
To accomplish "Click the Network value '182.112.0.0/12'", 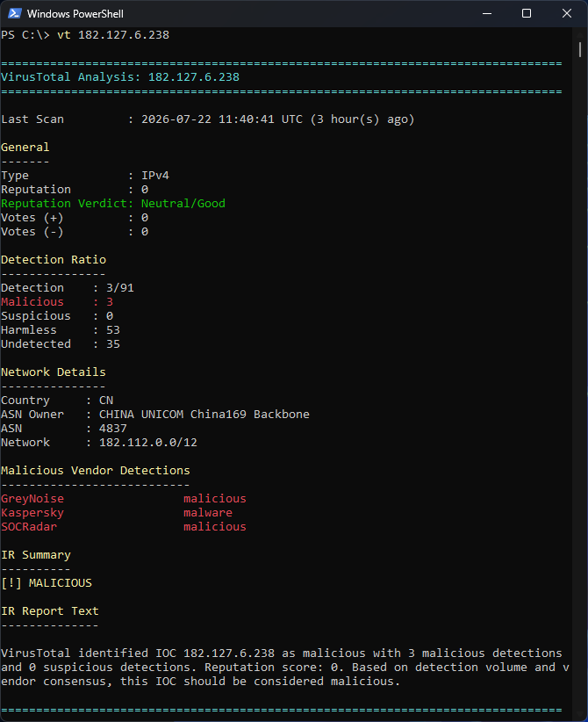I will tap(148, 443).
